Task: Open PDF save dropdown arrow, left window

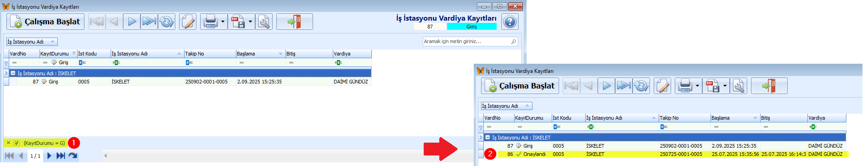Action: coord(251,22)
